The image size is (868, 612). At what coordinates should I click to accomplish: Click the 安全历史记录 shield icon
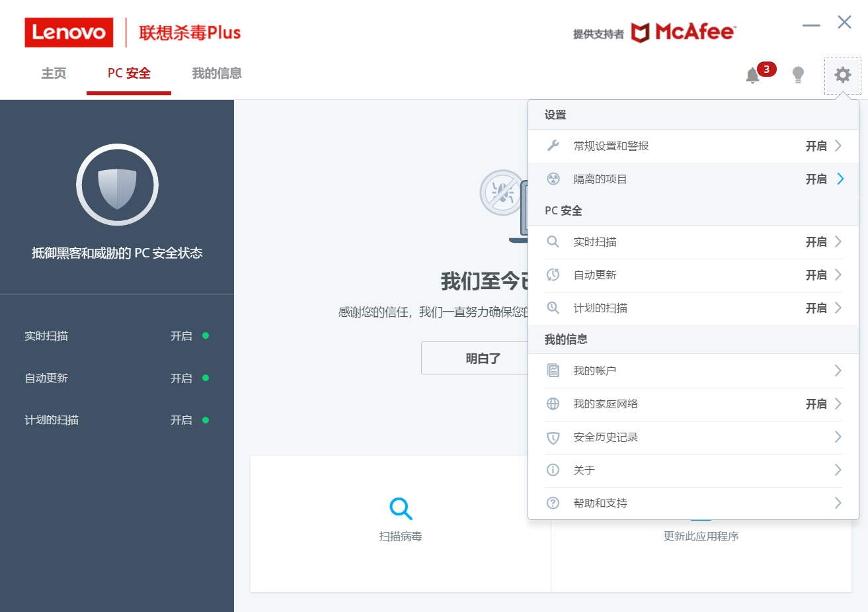tap(553, 437)
